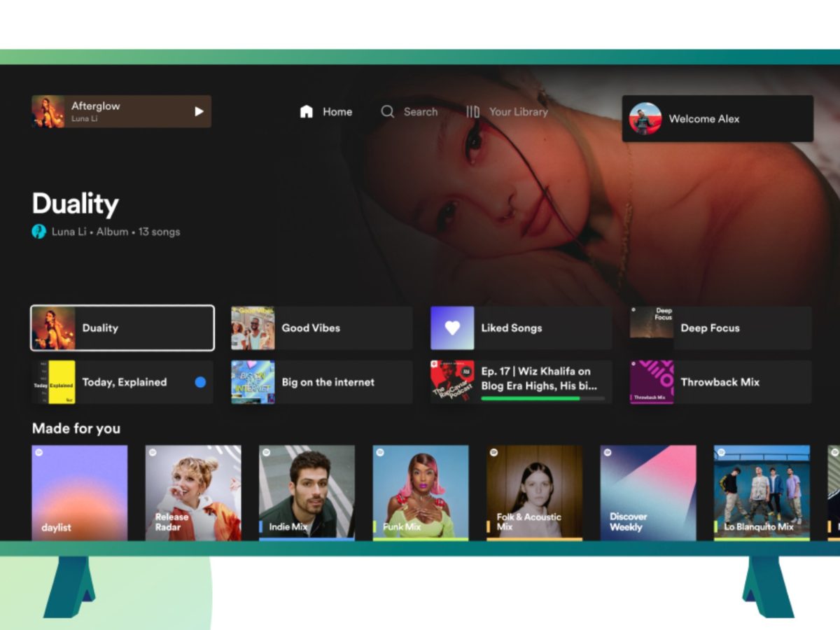The image size is (840, 630).
Task: Open Alex's profile avatar
Action: click(645, 118)
